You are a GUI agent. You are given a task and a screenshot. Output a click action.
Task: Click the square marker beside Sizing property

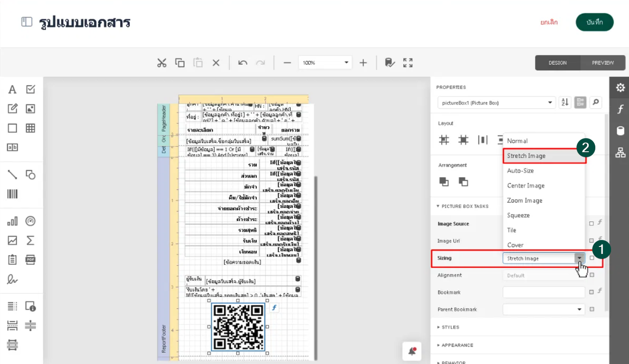(592, 258)
